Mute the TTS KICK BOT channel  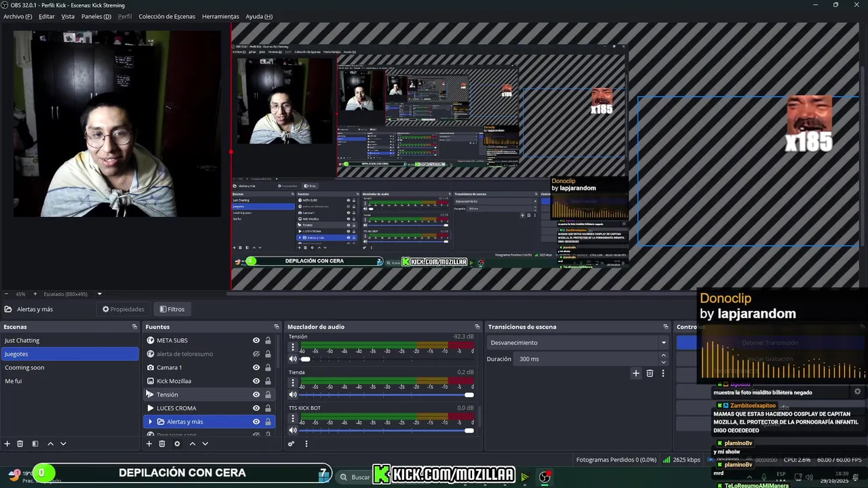click(x=293, y=430)
